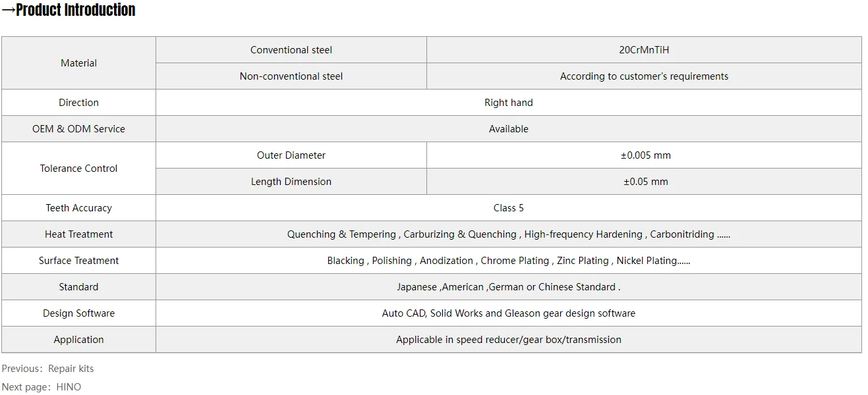This screenshot has height=395, width=868.
Task: Select the Material row label
Action: pos(78,63)
